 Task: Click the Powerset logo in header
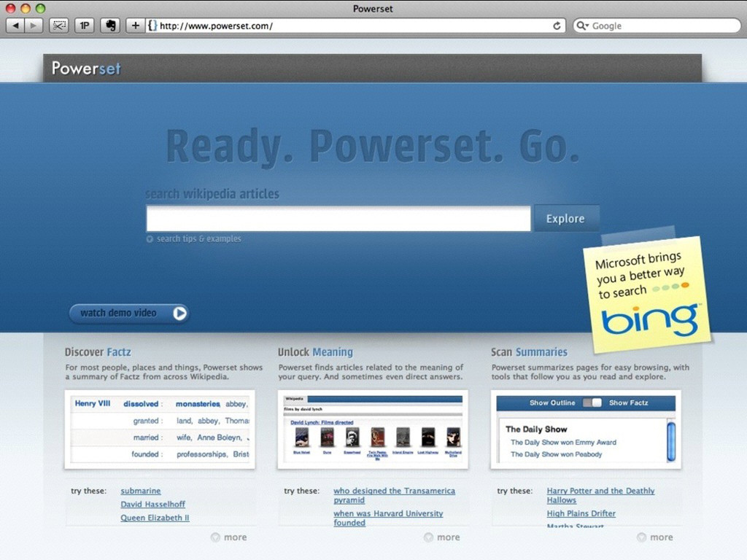click(86, 69)
